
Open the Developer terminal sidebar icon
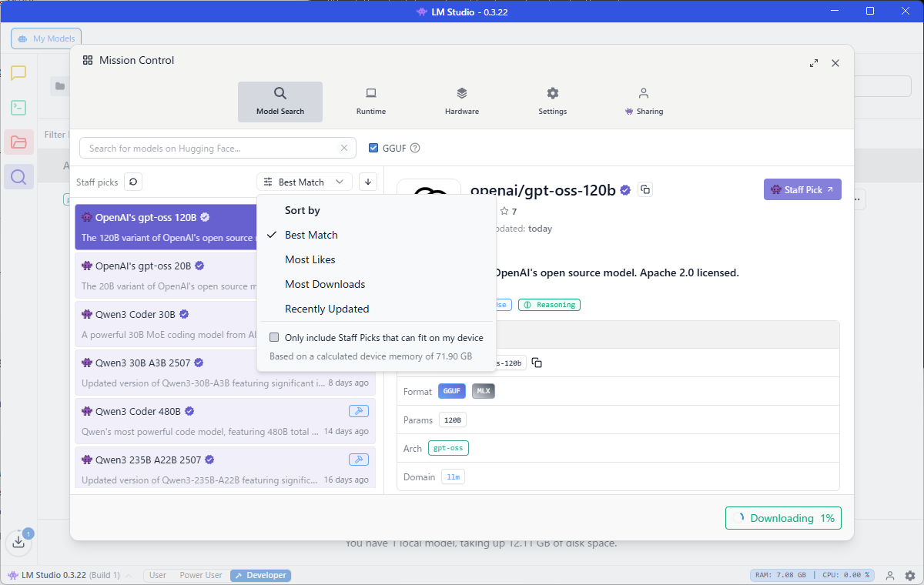tap(18, 108)
